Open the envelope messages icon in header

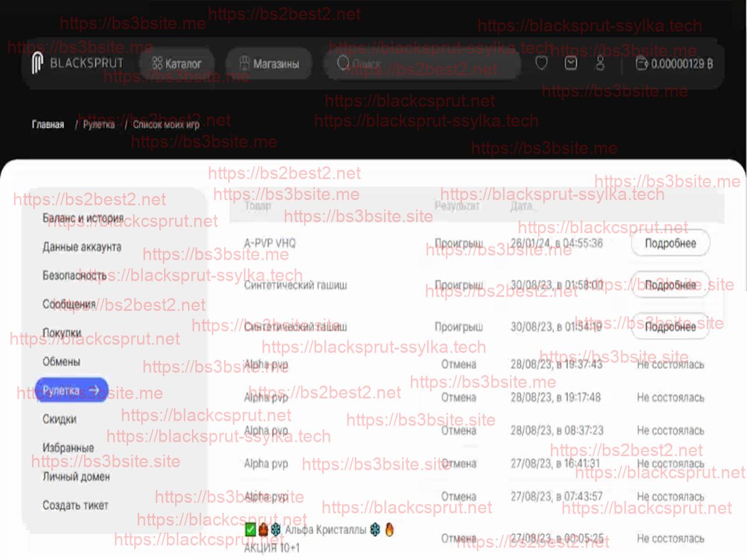point(571,63)
